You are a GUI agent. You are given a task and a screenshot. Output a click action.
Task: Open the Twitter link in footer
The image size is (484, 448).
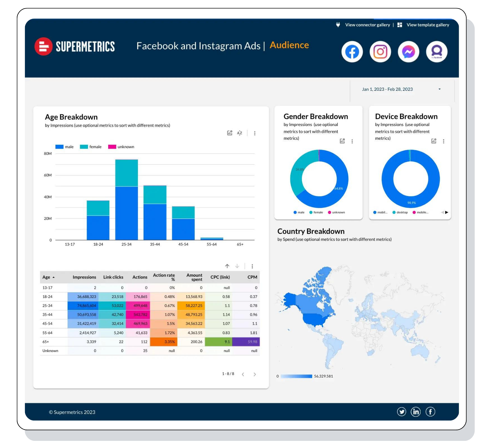pos(401,412)
